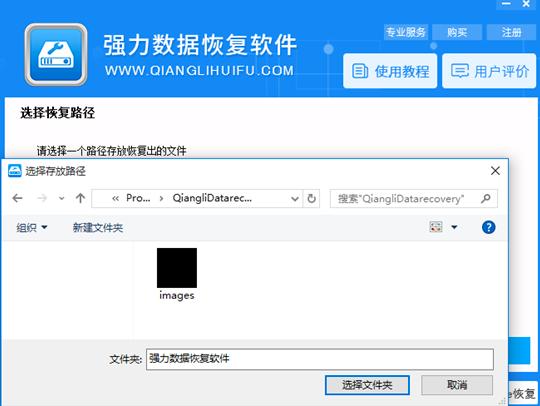540x406 pixels.
Task: Click the dialog title bar app icon
Action: click(x=15, y=171)
